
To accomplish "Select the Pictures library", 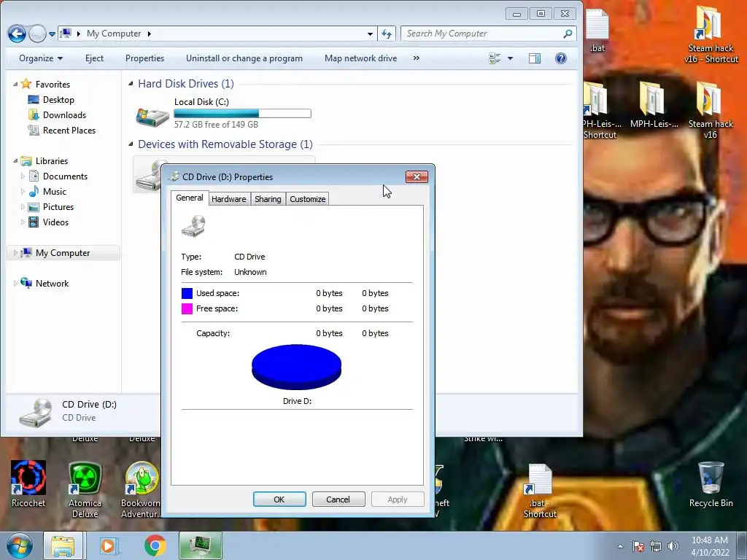I will [58, 206].
